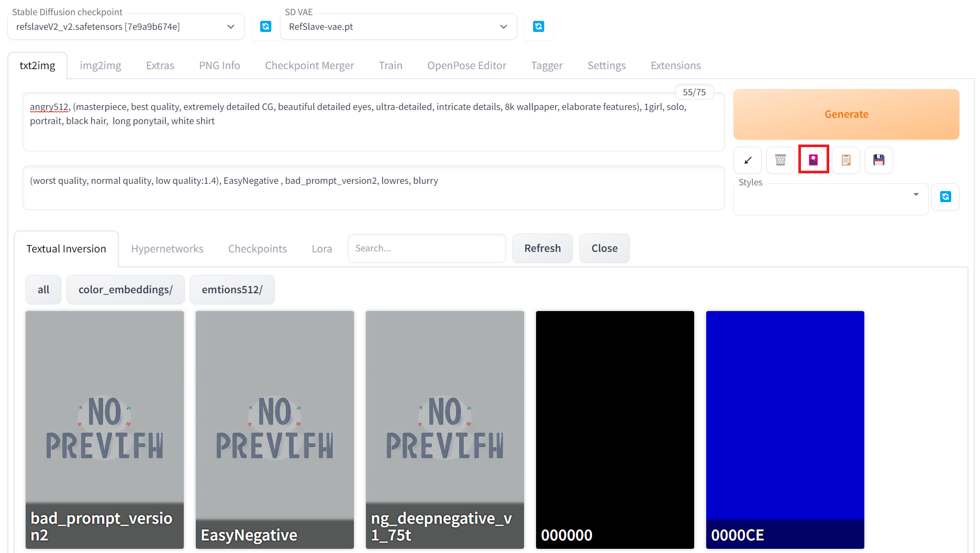Pick the black 000000 color embedding
Image resolution: width=980 pixels, height=553 pixels.
(x=615, y=430)
